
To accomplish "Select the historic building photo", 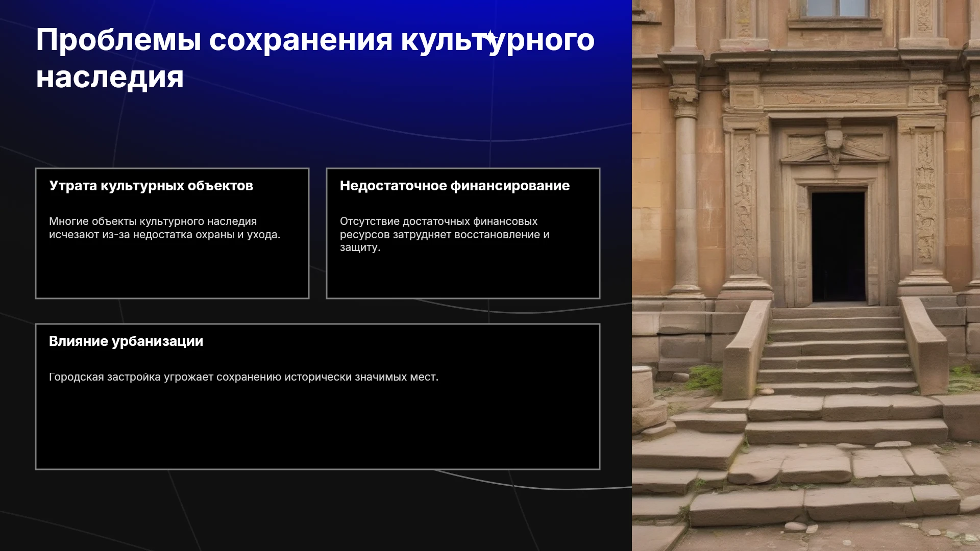I will click(x=806, y=275).
